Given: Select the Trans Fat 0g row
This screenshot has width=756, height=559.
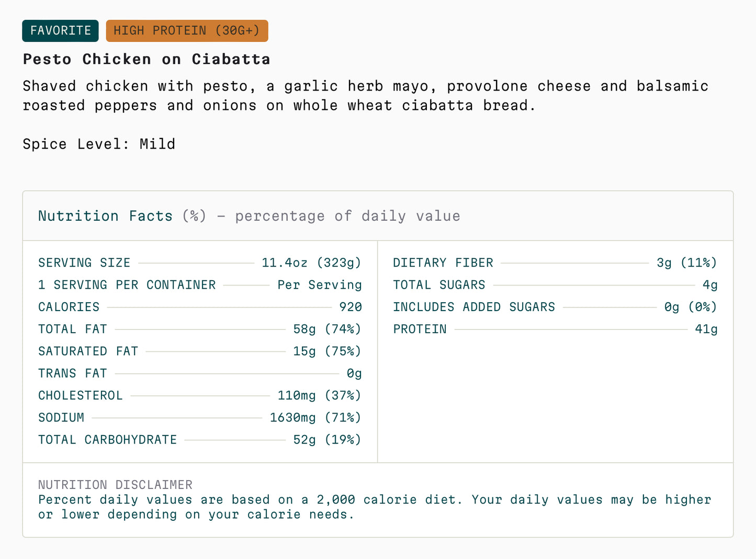Looking at the screenshot, I should (200, 373).
